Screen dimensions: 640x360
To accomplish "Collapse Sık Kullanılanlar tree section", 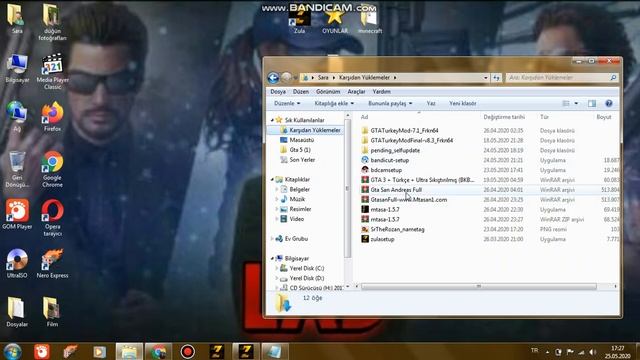I will point(272,120).
